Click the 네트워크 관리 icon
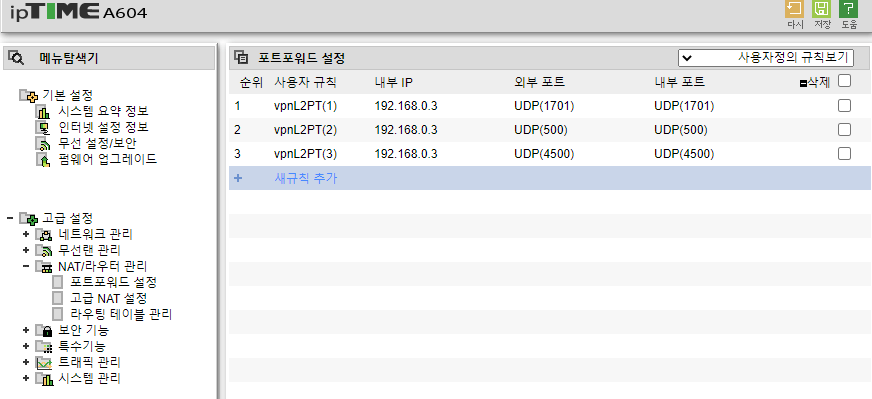 44,234
